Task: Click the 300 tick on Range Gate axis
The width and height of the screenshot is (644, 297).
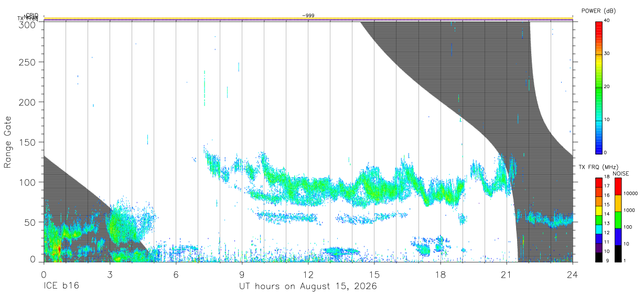Action: [27, 25]
